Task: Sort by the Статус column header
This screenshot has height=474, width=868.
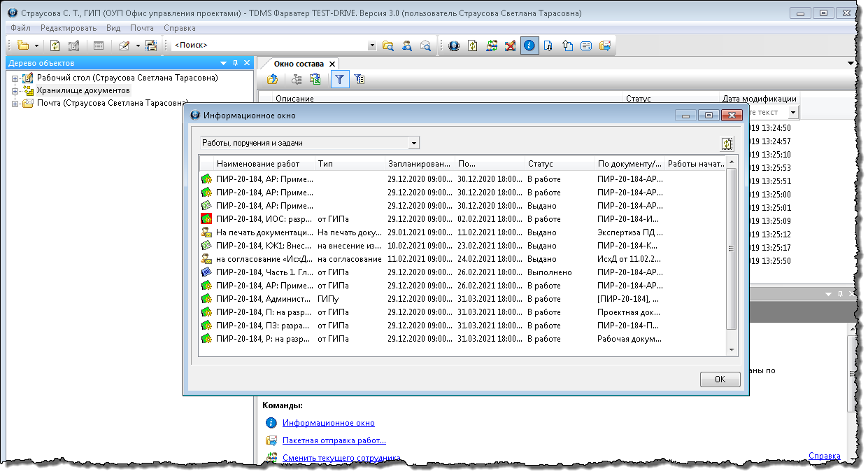Action: 558,164
